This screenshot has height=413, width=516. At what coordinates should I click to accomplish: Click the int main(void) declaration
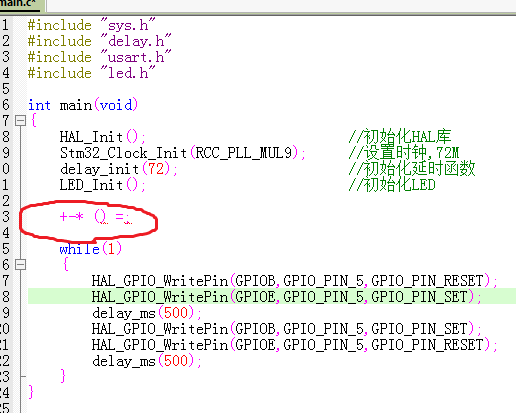pyautogui.click(x=83, y=105)
